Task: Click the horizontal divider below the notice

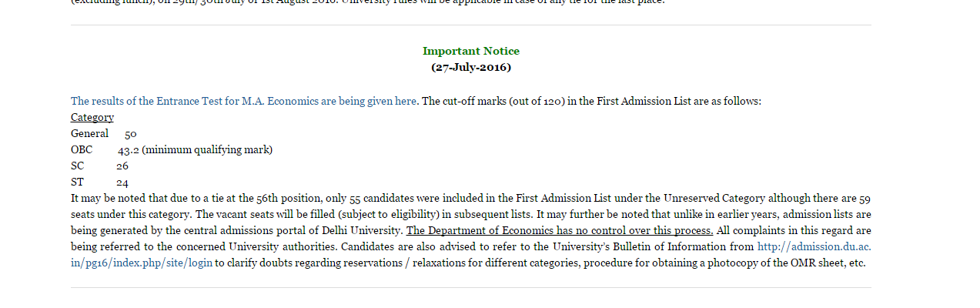Action: point(470,288)
